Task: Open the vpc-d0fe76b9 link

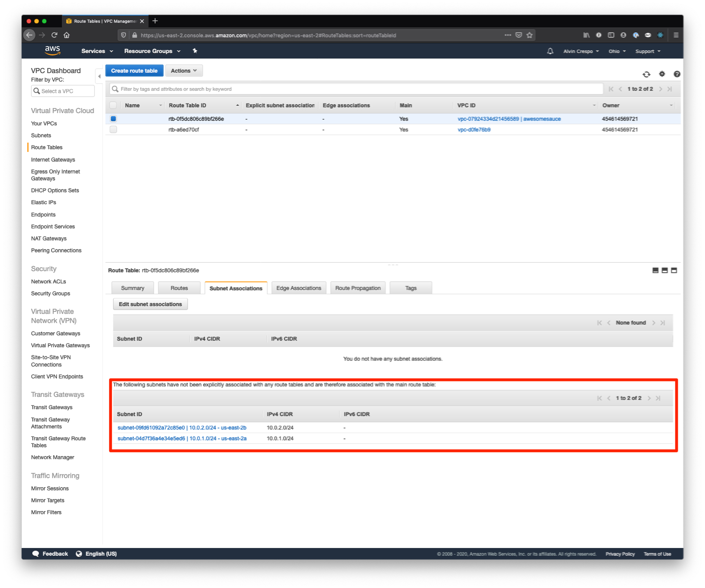Action: pyautogui.click(x=474, y=129)
